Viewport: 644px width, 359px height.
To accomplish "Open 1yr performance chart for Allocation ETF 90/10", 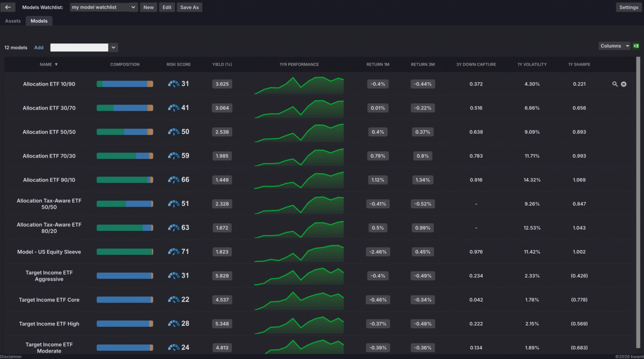I will (x=299, y=180).
